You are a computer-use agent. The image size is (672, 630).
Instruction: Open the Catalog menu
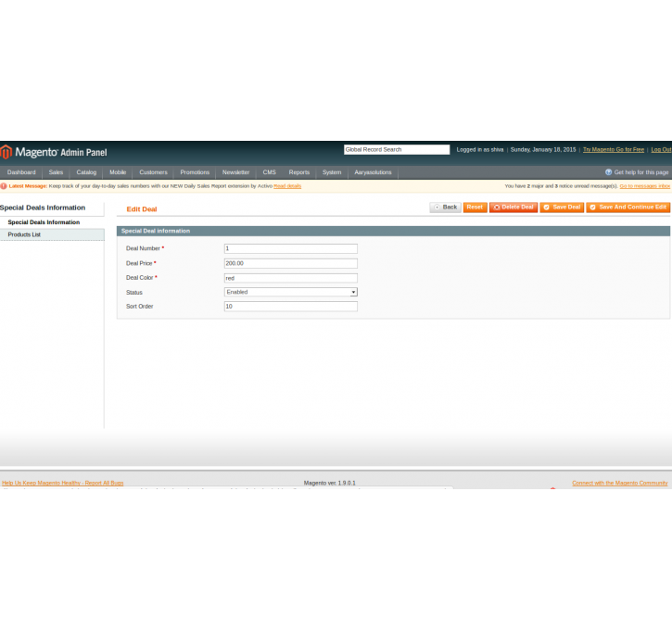point(86,172)
